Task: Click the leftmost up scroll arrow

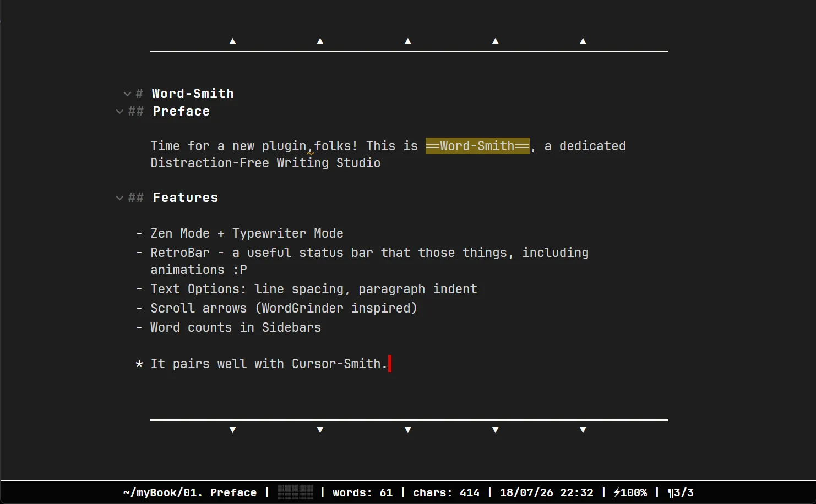Action: tap(232, 41)
